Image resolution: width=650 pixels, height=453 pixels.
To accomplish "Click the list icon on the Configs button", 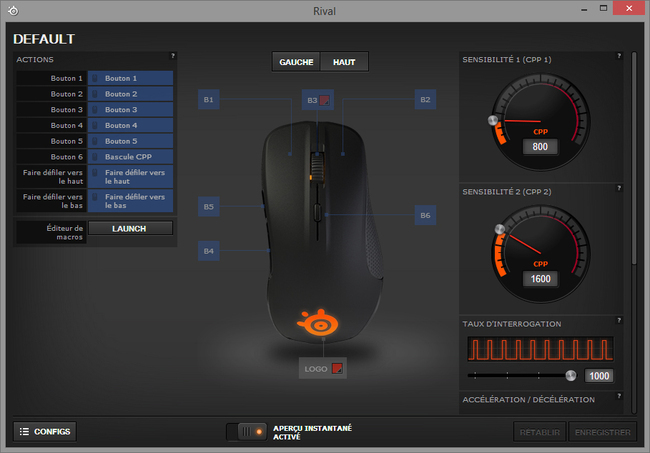I will 24,431.
